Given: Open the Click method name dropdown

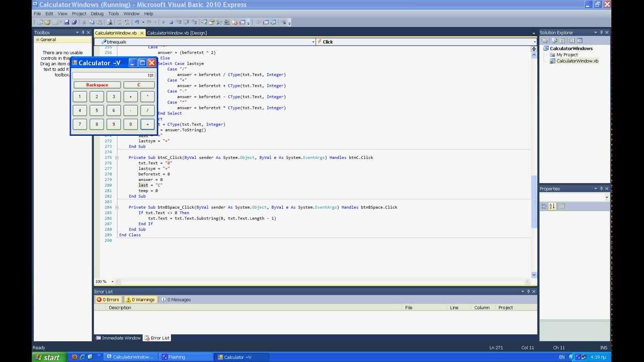Looking at the screenshot, I should [x=534, y=42].
